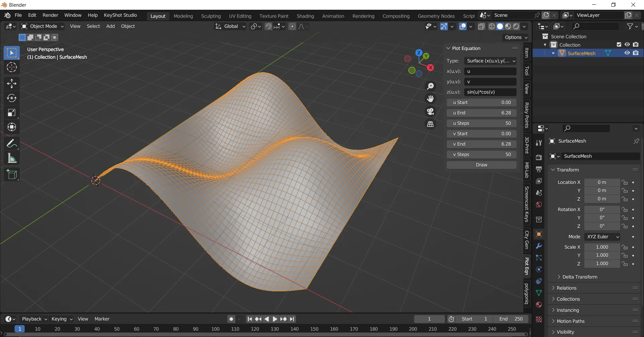Hide SurfaceMesh in viewport via eye icon
Screen dimensions: 644x337
[x=627, y=53]
